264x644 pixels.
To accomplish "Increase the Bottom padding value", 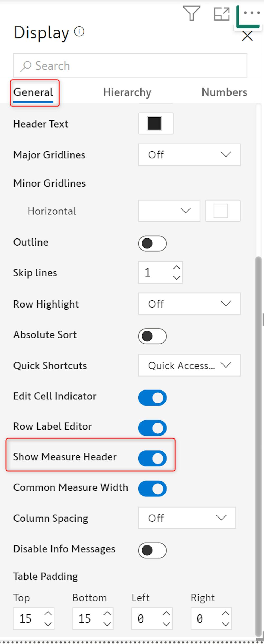I will point(107,614).
